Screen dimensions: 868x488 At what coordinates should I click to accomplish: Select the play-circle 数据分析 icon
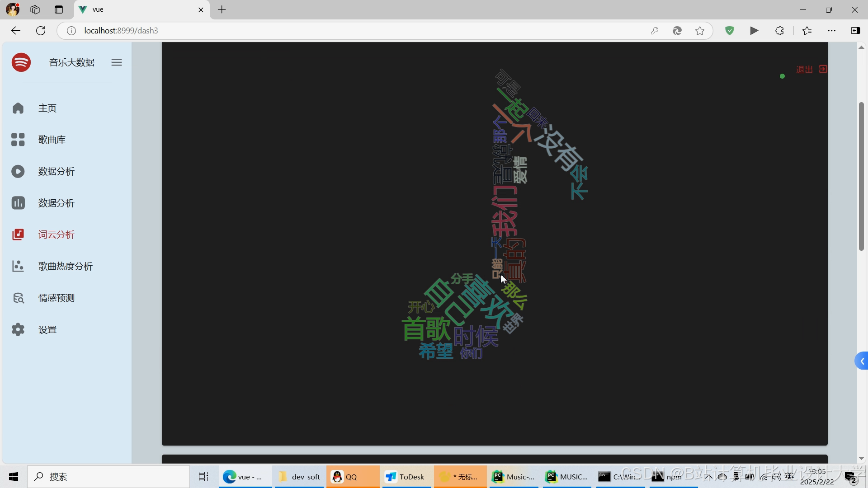18,171
